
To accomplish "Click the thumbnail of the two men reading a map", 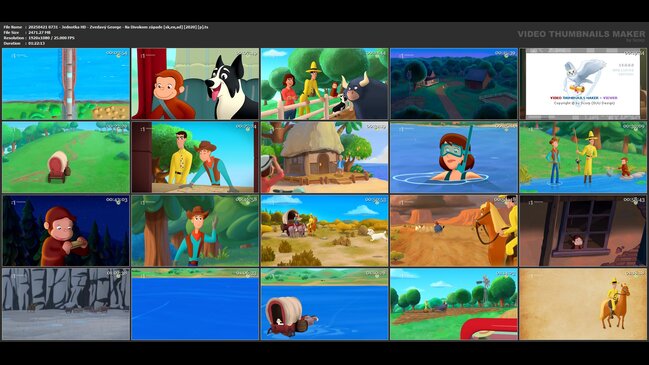I will pos(195,157).
